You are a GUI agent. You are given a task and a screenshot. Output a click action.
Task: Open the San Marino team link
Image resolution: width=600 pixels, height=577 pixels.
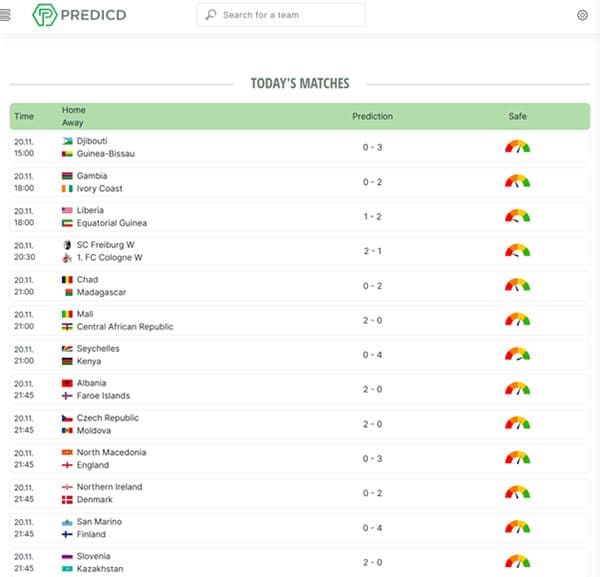click(99, 522)
